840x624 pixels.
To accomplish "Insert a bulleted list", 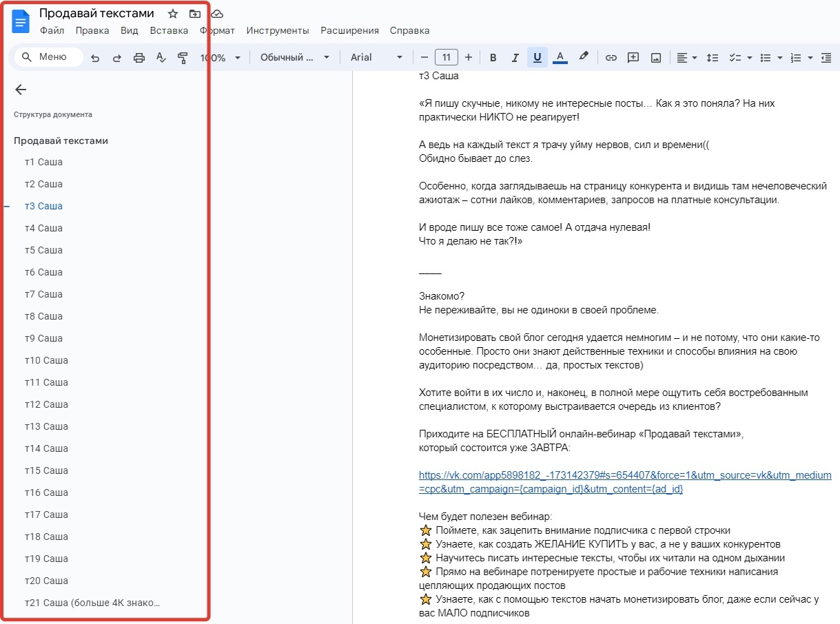I will 765,58.
